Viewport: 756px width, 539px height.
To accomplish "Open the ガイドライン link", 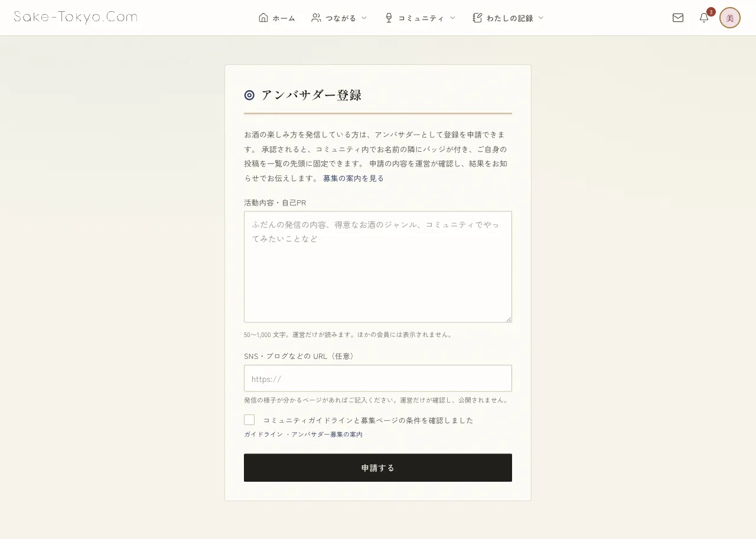I will 263,435.
